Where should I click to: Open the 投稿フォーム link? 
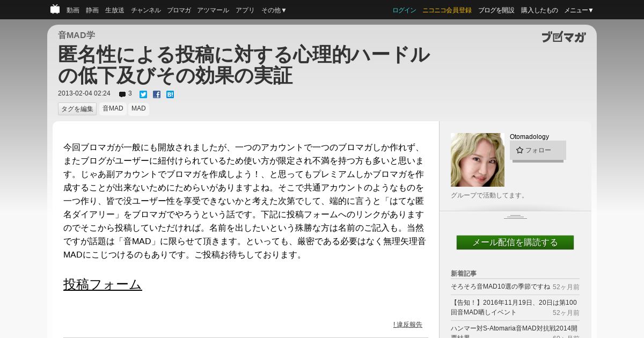point(103,284)
